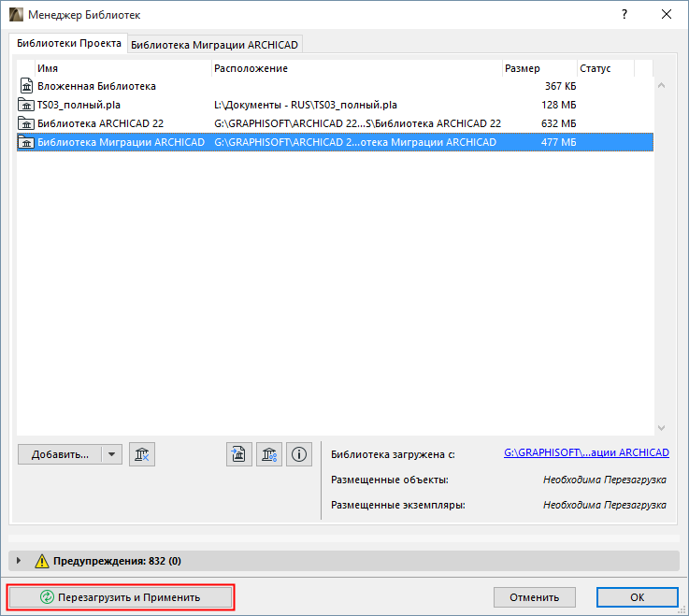Click the remove library icon next to Добавить
The width and height of the screenshot is (689, 616).
142,454
